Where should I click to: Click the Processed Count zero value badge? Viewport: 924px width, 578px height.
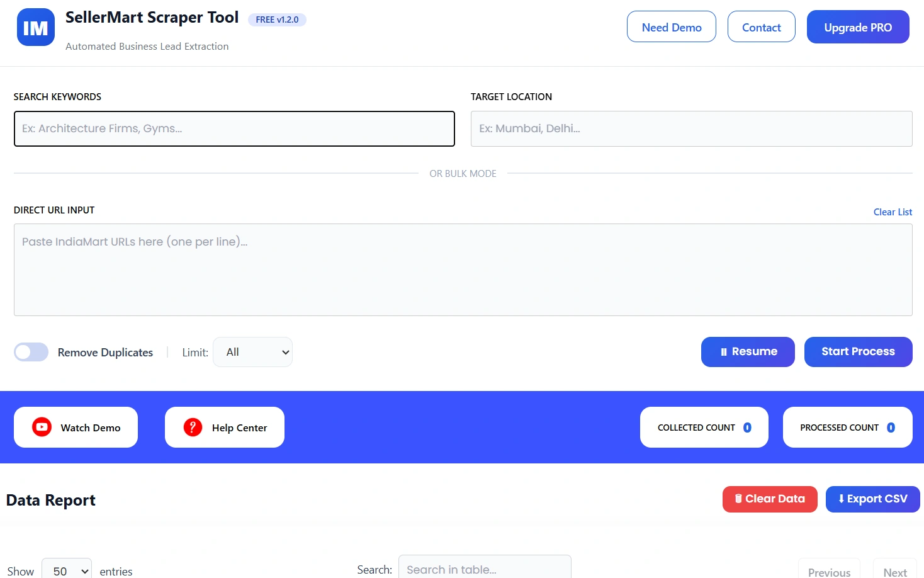(891, 428)
